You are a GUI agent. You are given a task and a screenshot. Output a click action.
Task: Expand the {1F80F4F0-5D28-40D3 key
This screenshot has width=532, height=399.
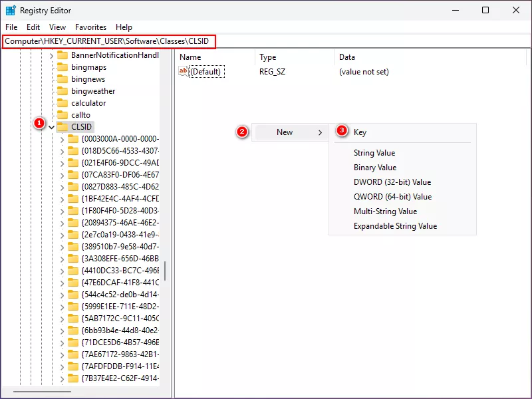[62, 211]
